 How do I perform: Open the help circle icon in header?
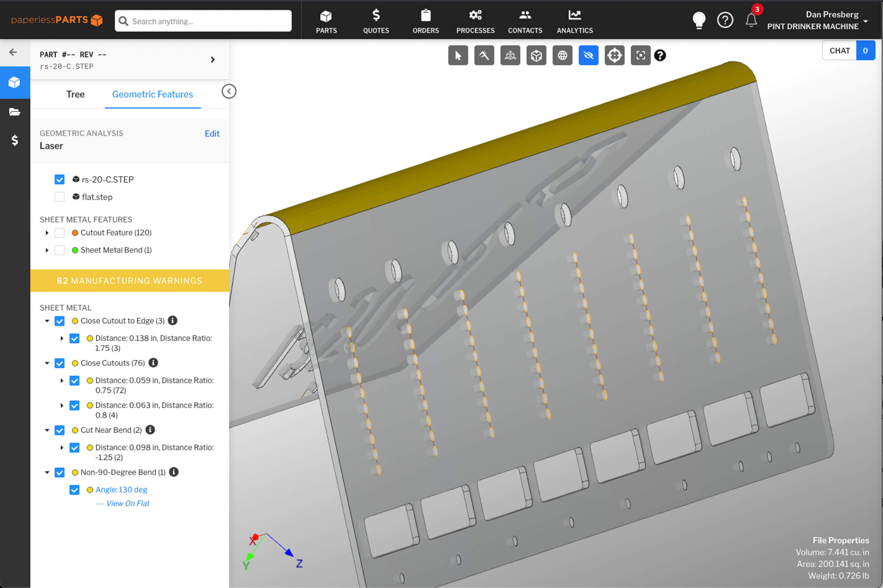click(725, 20)
